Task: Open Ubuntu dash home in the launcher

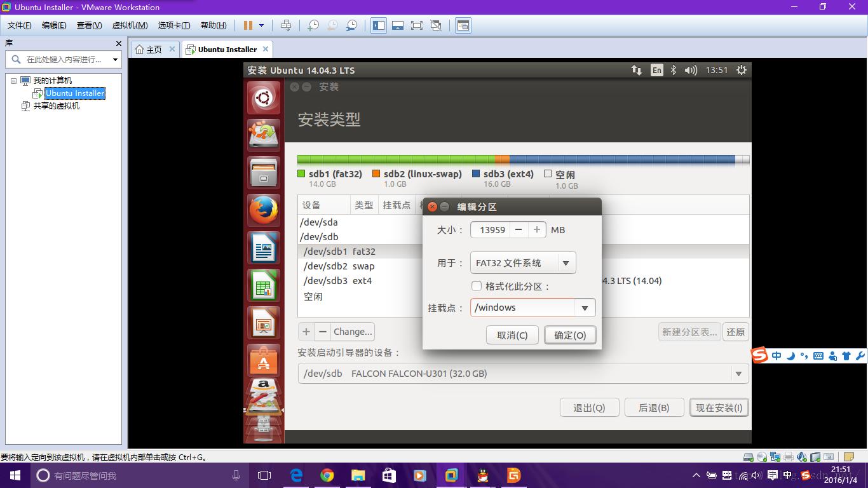Action: pos(263,98)
